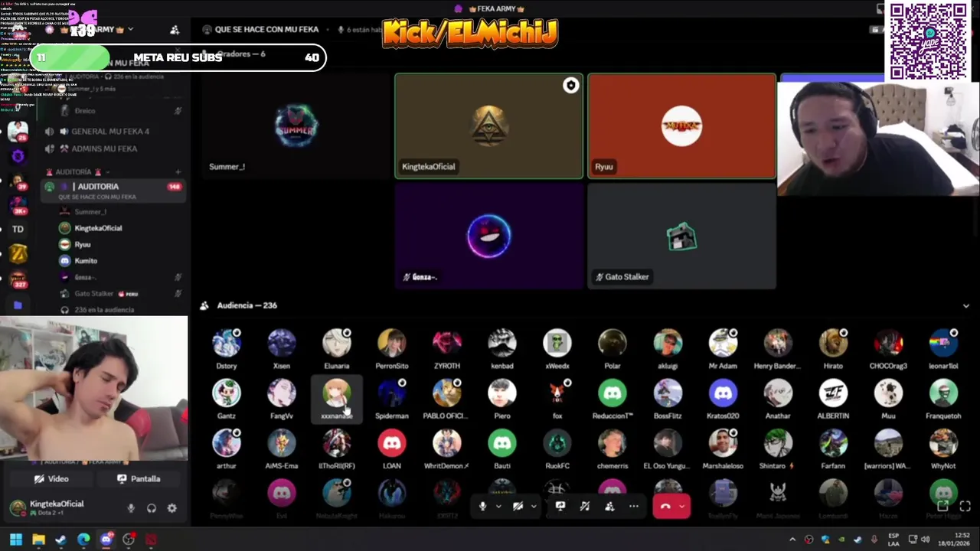Open the arrow beside the hang-up button
This screenshot has height=551, width=980.
coord(682,507)
